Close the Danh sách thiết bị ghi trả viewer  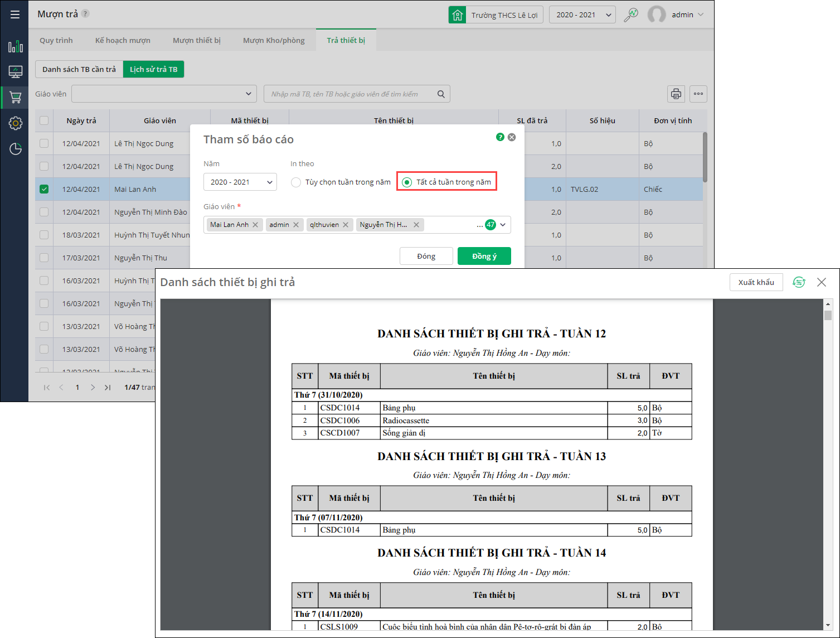822,282
